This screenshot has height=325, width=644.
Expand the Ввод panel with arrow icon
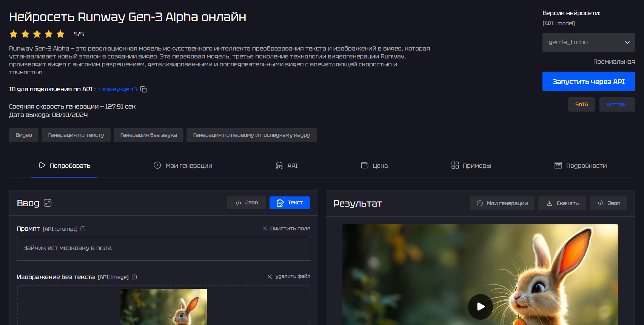(48, 203)
